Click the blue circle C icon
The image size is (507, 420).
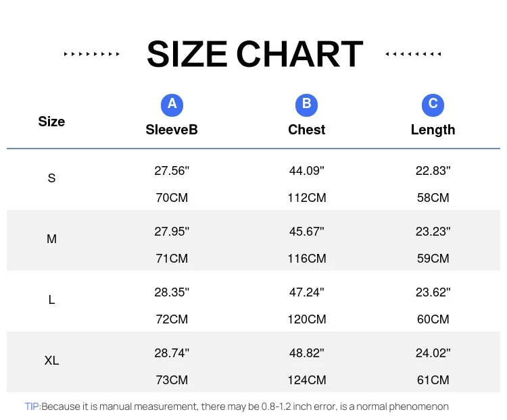433,104
